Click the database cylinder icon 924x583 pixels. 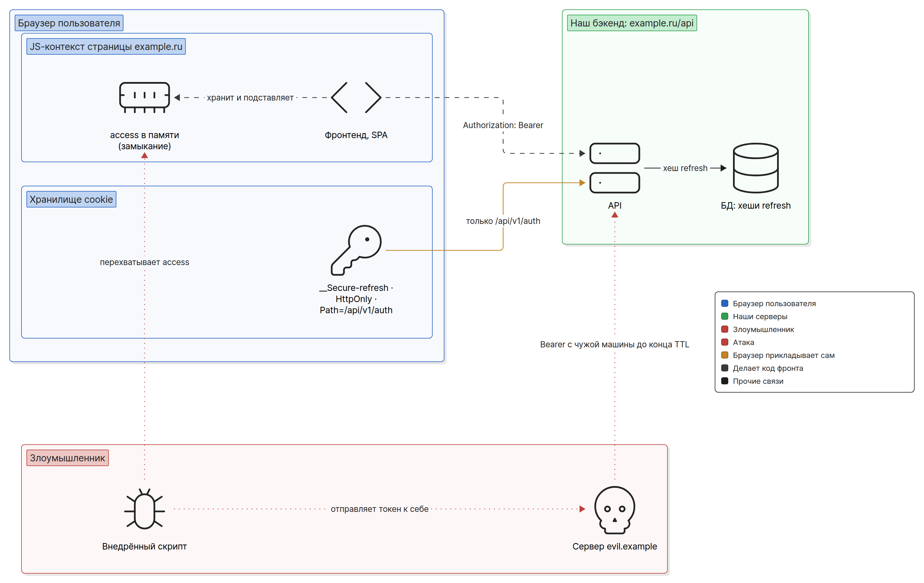tap(755, 168)
